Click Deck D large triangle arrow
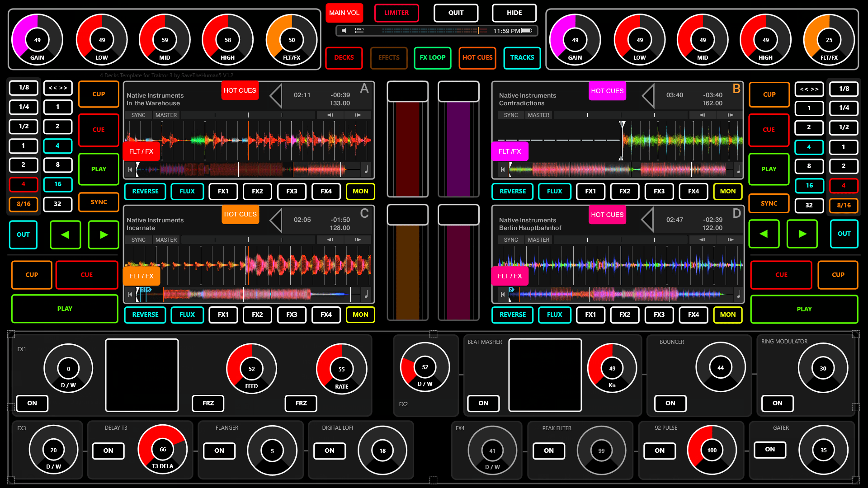The width and height of the screenshot is (868, 488). 648,221
